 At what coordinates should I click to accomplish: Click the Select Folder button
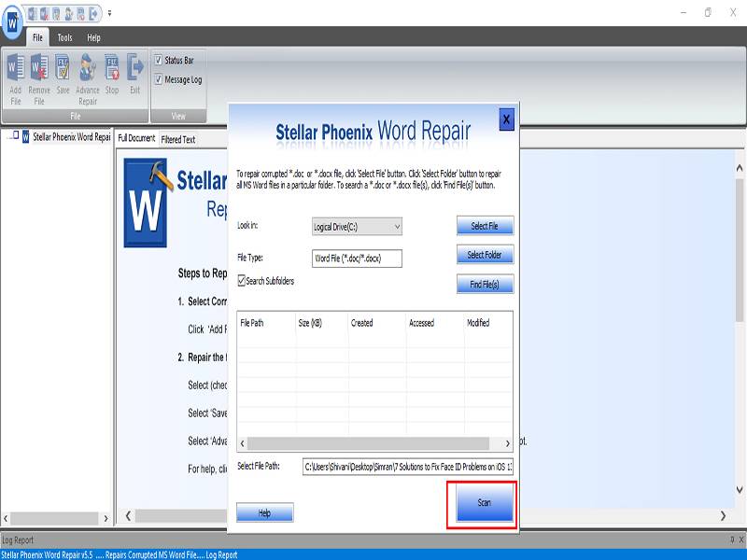485,255
